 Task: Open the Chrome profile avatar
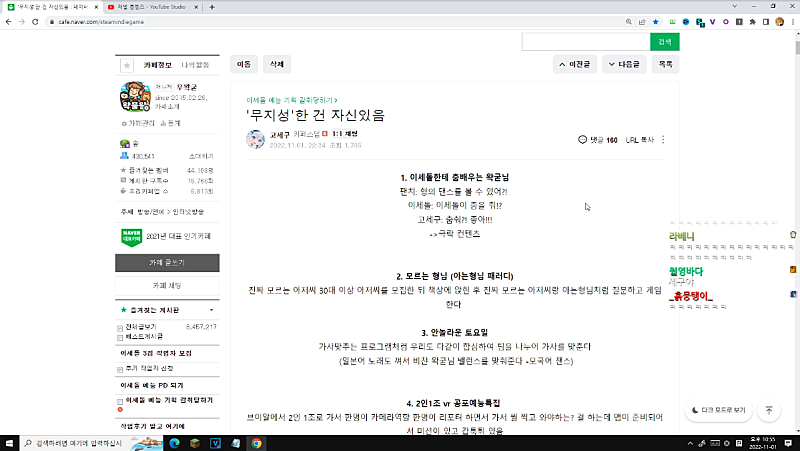tap(779, 22)
